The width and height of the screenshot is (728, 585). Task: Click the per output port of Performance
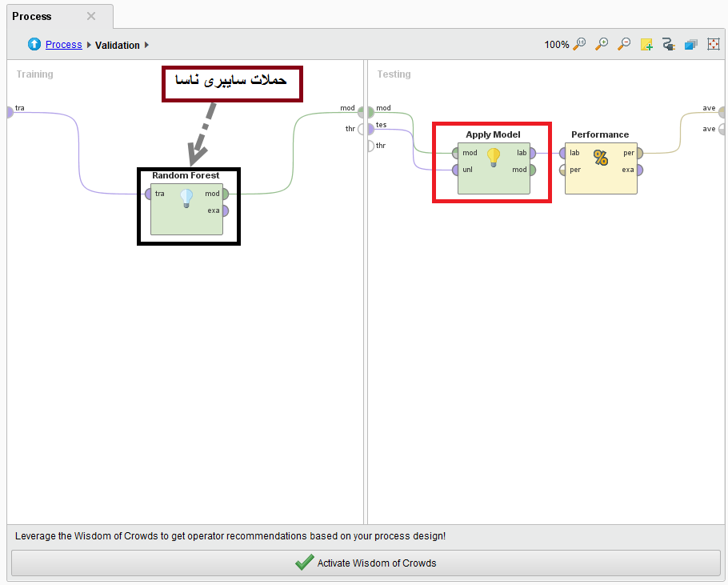point(640,153)
